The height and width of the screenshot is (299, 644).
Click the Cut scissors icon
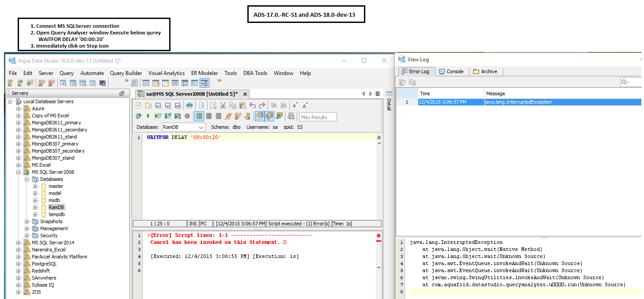(223, 105)
